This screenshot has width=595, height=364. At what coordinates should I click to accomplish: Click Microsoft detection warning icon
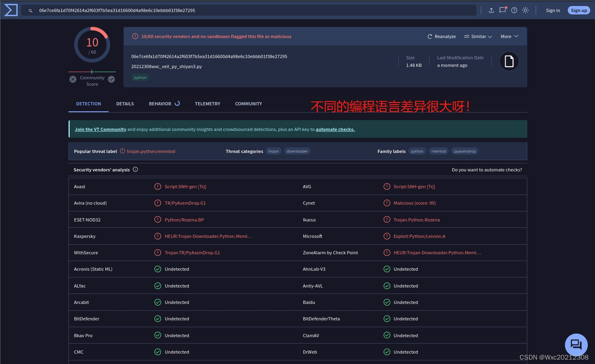pos(387,236)
